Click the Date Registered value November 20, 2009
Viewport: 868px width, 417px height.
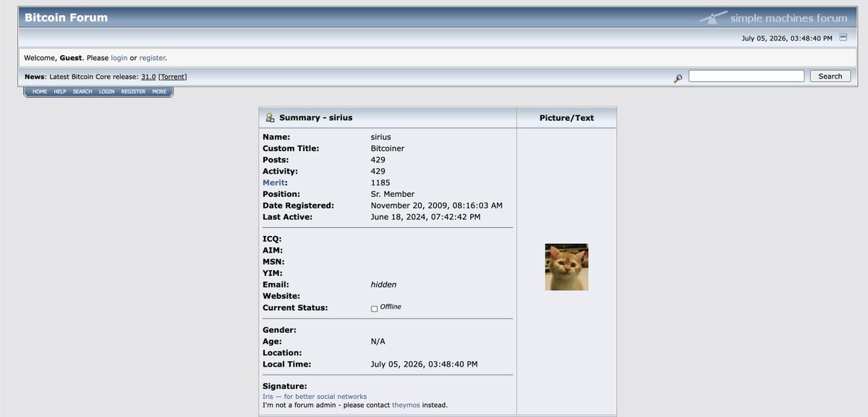(437, 206)
